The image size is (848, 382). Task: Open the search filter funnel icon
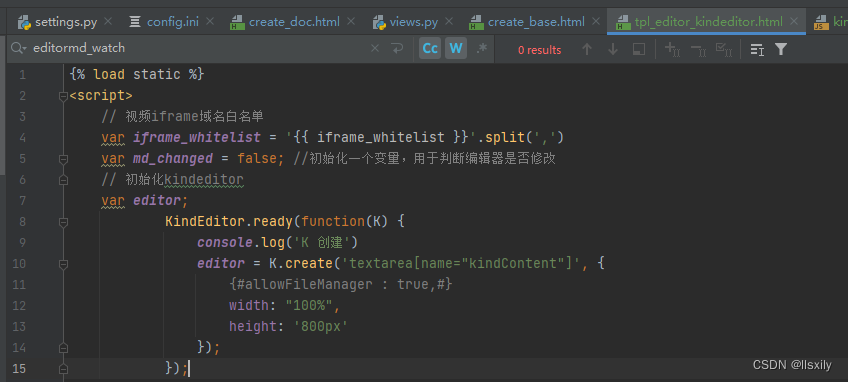pos(780,49)
